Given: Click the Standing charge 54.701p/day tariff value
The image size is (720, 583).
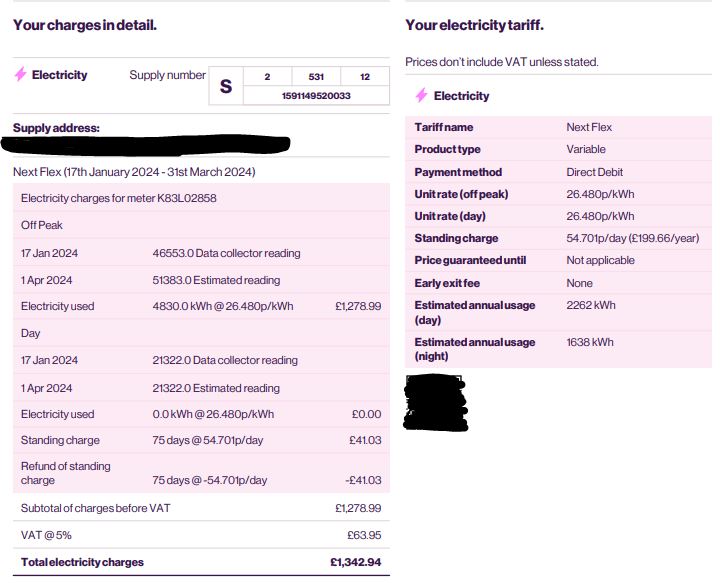Looking at the screenshot, I should pyautogui.click(x=633, y=238).
